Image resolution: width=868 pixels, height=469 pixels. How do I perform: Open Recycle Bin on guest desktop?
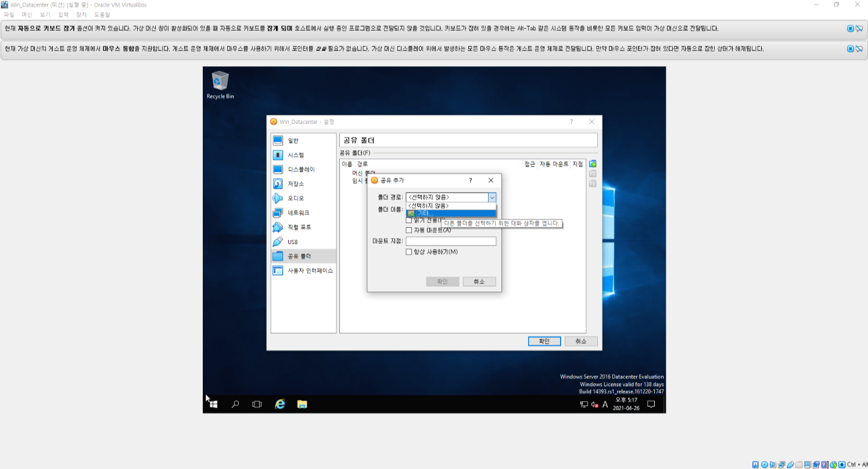point(220,85)
